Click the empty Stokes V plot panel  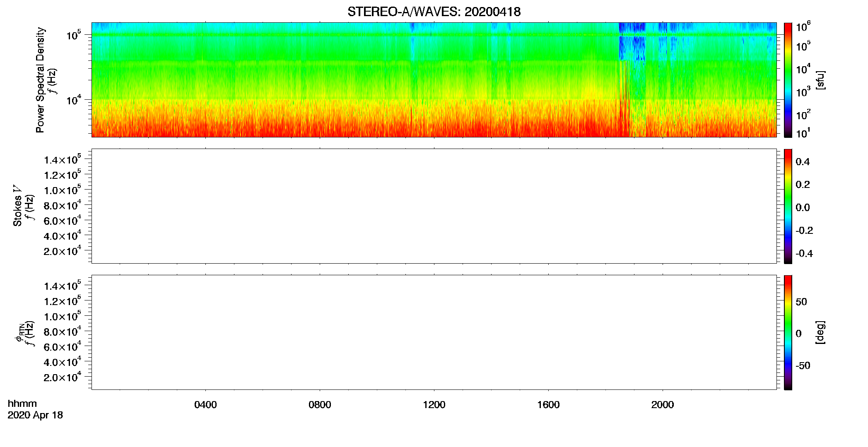[x=434, y=206]
